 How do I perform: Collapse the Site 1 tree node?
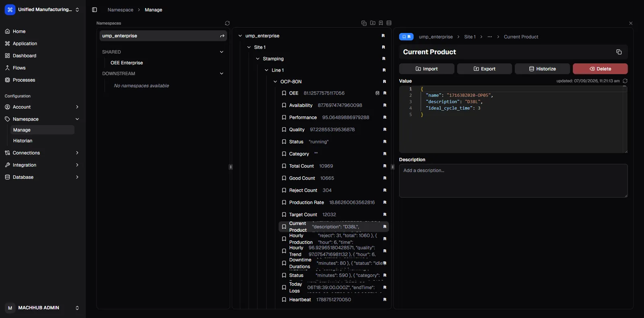[249, 47]
